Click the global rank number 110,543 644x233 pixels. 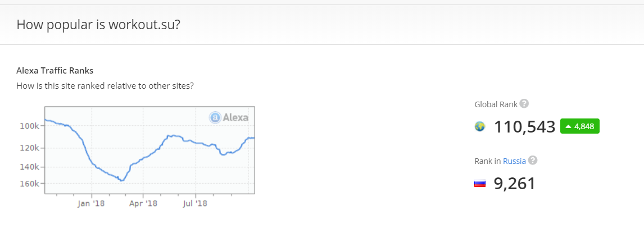(x=524, y=127)
